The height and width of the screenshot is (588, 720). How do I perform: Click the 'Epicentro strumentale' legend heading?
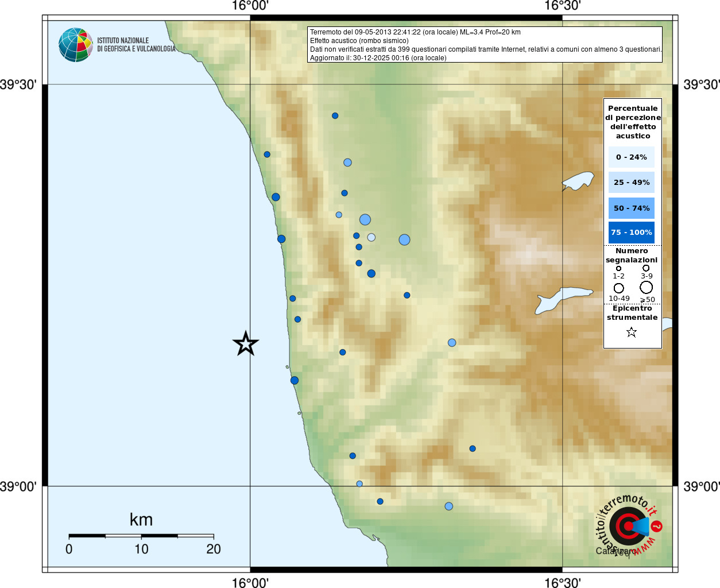[x=632, y=313]
